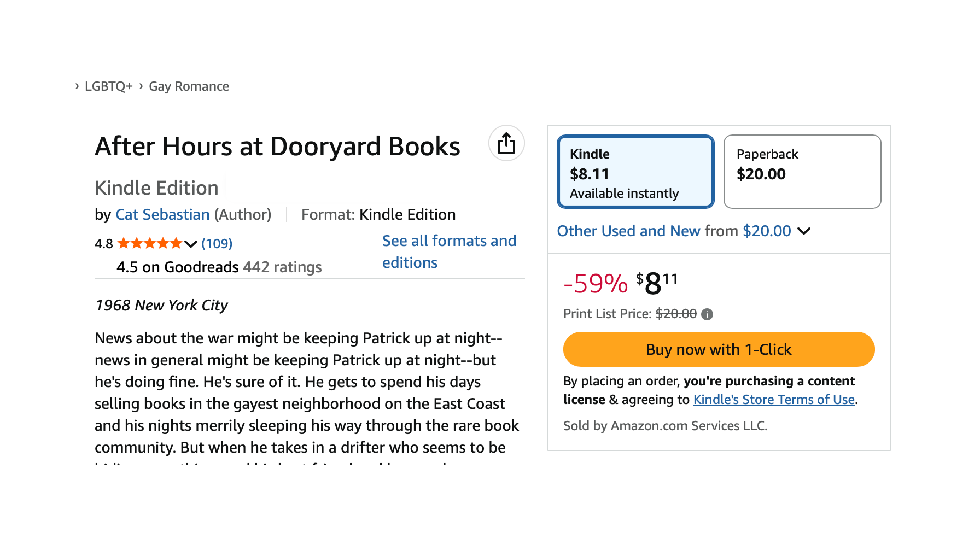Expand the star rating breakdown chevron
Viewport: 980px width, 539px height.
click(190, 244)
